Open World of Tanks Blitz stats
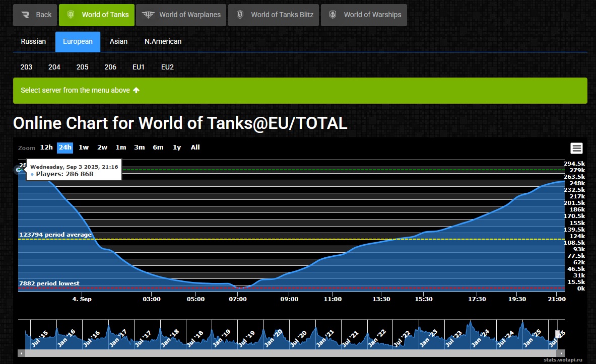Viewport: 596px width, 364px height. tap(274, 15)
